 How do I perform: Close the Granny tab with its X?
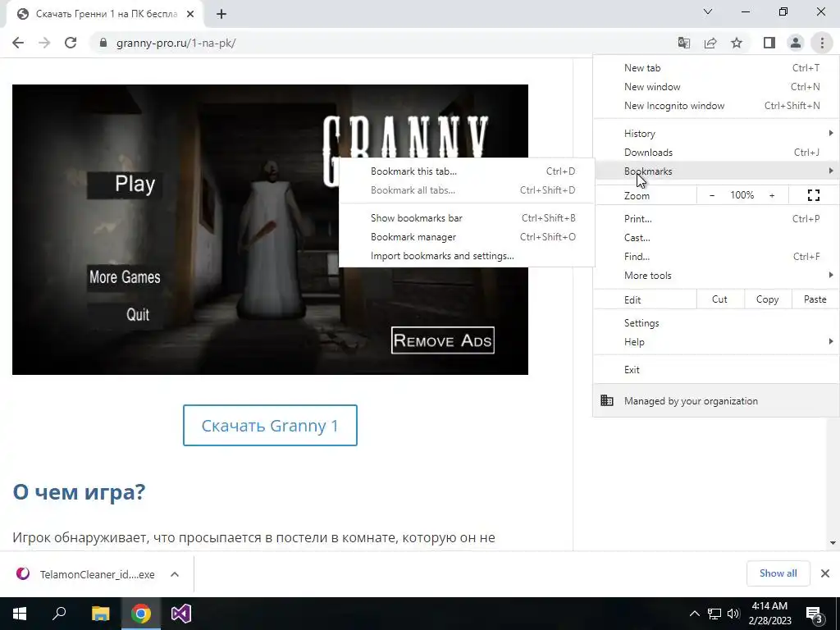190,15
